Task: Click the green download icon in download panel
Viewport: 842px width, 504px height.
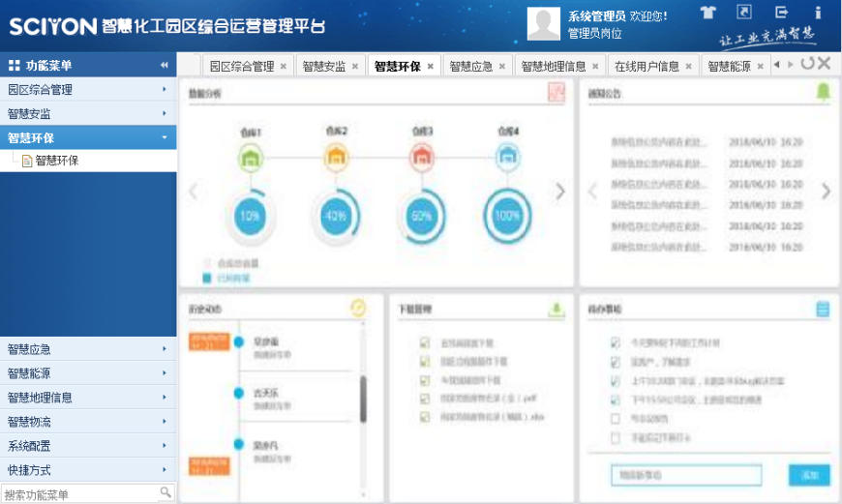Action: (556, 310)
